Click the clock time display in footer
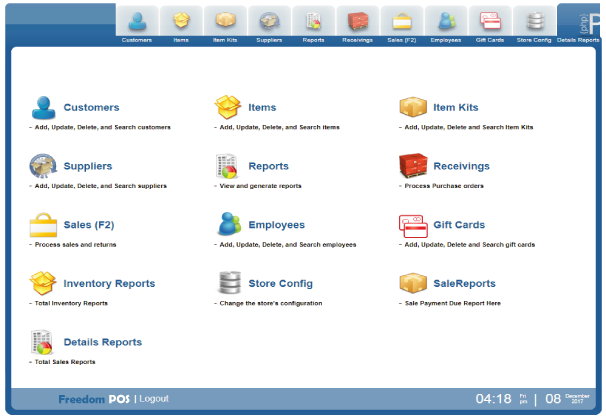 click(493, 399)
